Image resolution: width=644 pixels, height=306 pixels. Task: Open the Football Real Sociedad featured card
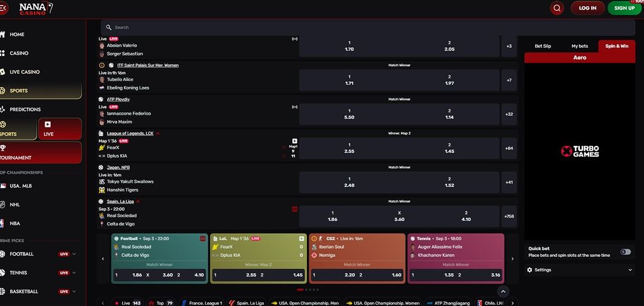click(x=160, y=258)
